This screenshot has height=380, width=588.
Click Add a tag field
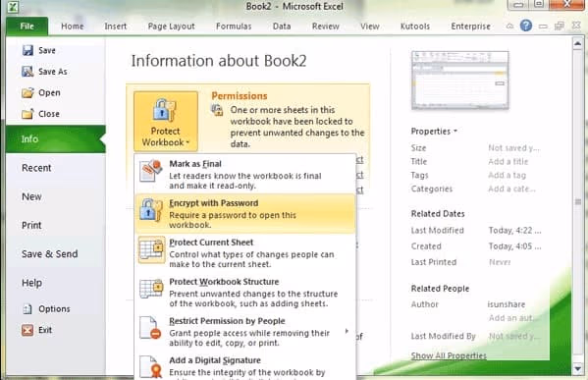(507, 175)
